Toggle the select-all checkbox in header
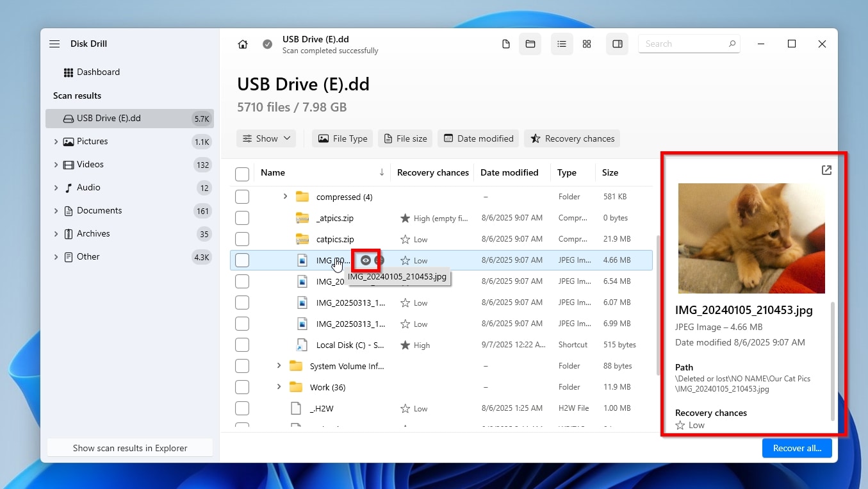 click(x=242, y=172)
